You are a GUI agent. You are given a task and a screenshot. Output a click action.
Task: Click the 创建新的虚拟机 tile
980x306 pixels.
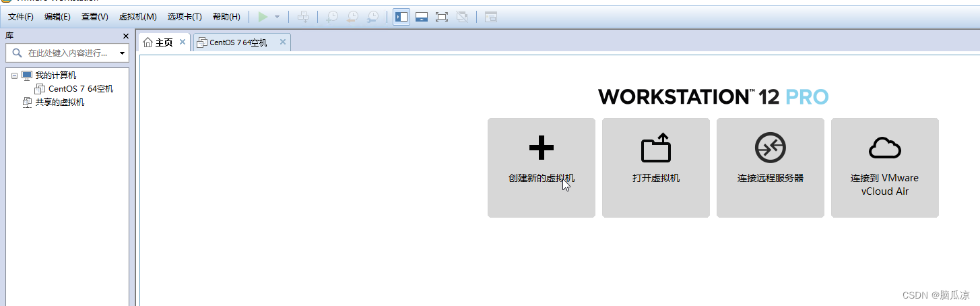[x=542, y=168]
